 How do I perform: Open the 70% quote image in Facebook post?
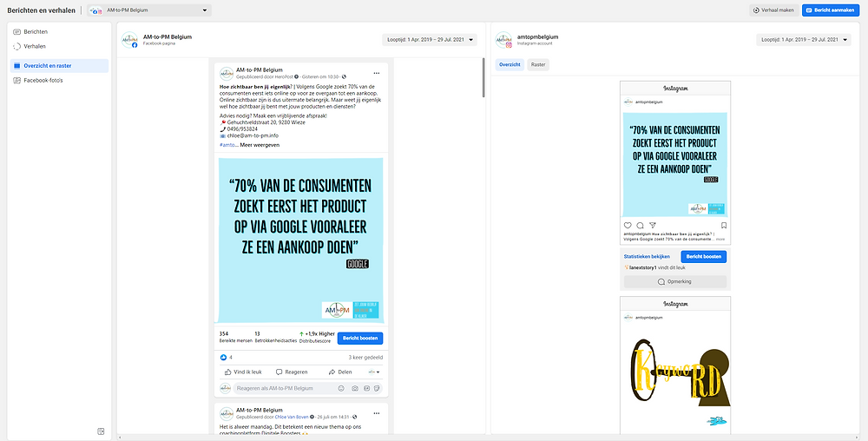[300, 240]
